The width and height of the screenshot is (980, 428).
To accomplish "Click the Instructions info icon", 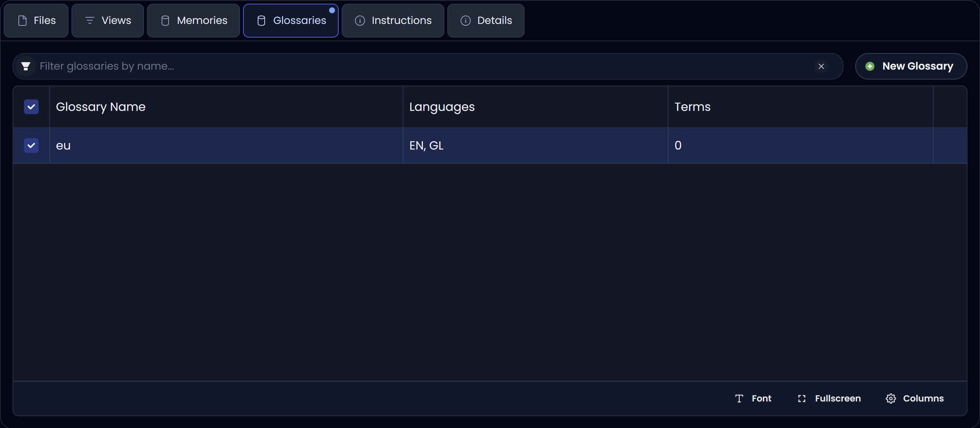I will pyautogui.click(x=360, y=21).
